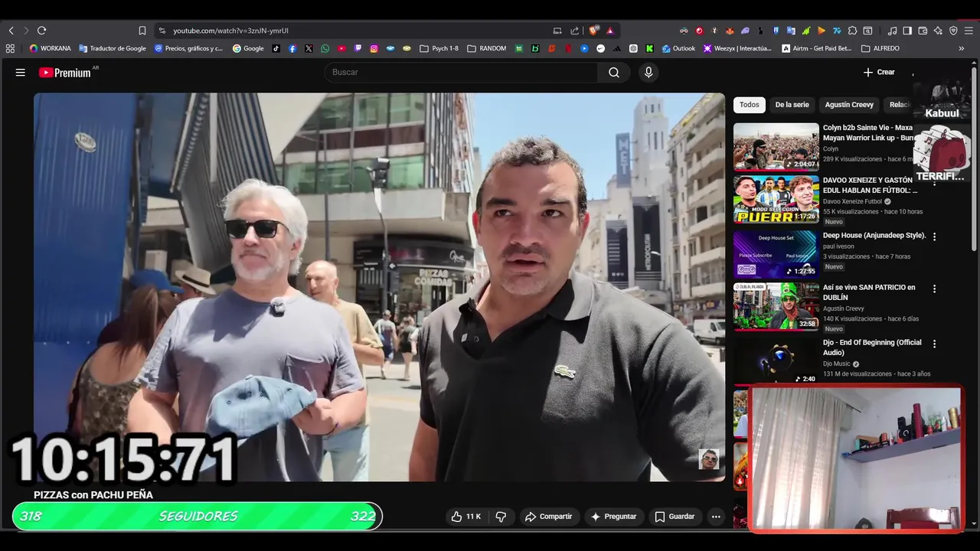Go back with browser back arrow
The image size is (980, 551).
click(11, 31)
